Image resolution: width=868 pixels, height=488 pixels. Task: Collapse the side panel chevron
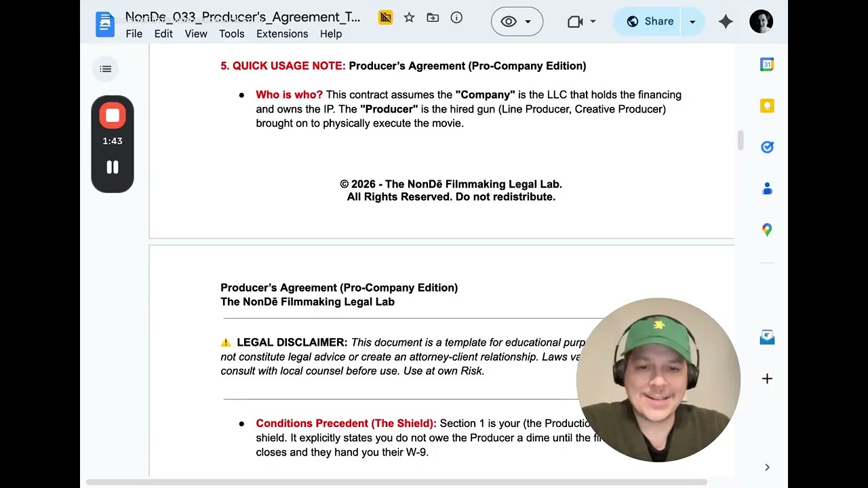tap(767, 467)
